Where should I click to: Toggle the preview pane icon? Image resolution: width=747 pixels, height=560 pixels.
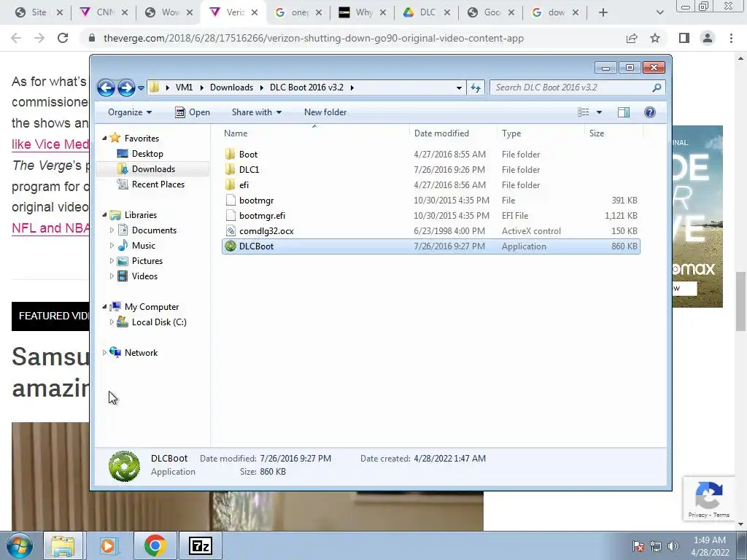point(623,112)
